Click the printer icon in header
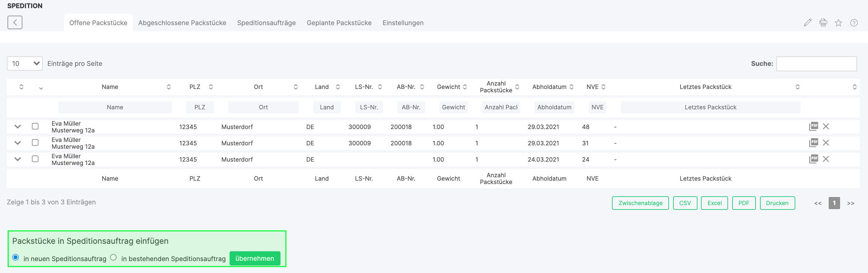The width and height of the screenshot is (868, 273). pos(823,23)
